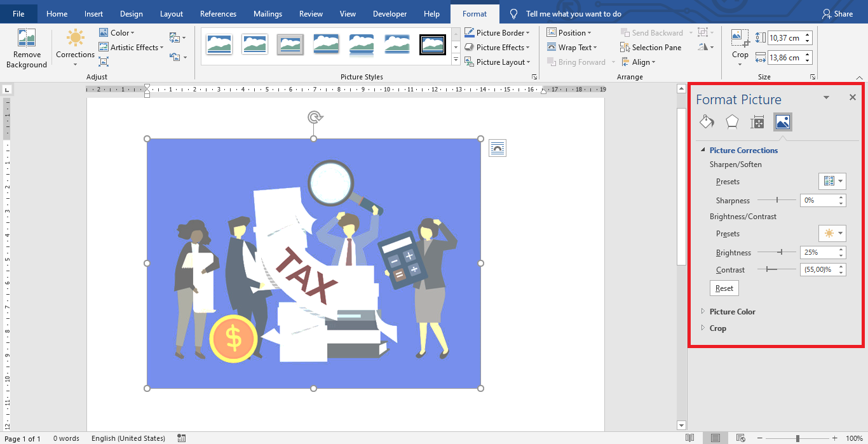Image resolution: width=868 pixels, height=444 pixels.
Task: Open the Layout & Properties icon in the pane
Action: tap(757, 122)
